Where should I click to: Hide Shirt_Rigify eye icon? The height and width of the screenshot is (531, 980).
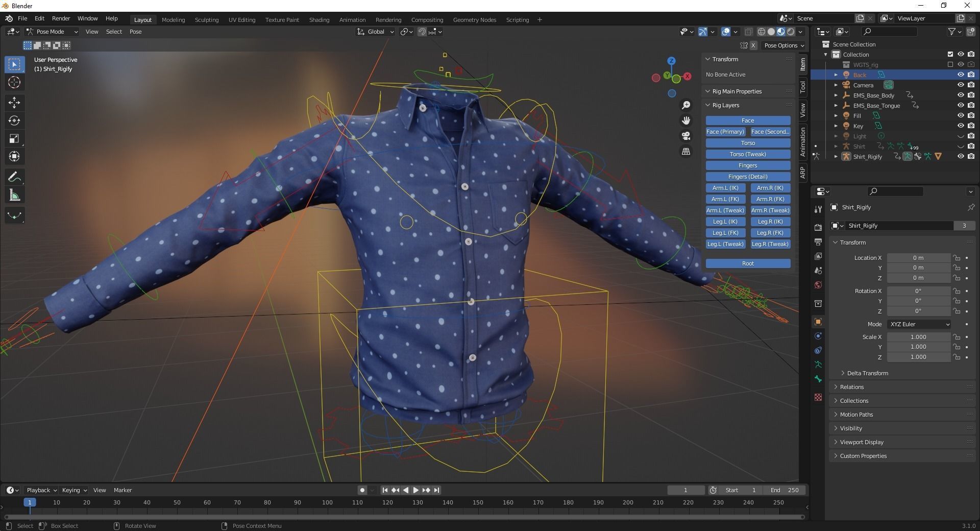pos(960,156)
